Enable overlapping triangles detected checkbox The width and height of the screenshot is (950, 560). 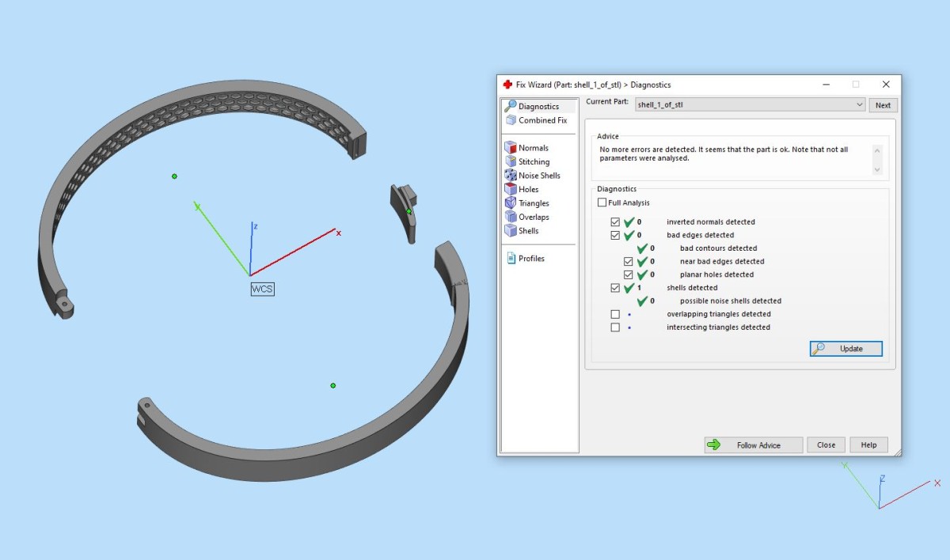click(615, 314)
